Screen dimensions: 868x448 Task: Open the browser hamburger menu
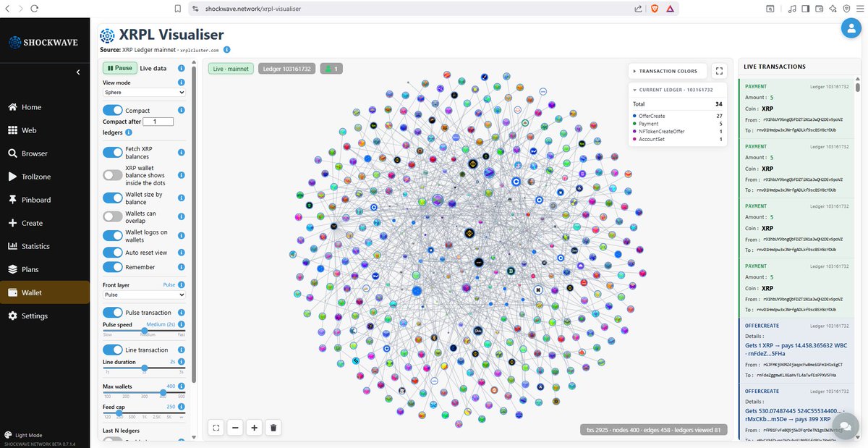[859, 9]
